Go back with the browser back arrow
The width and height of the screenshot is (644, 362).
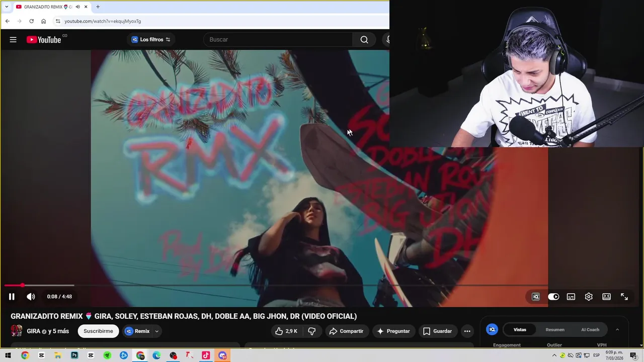(x=7, y=21)
